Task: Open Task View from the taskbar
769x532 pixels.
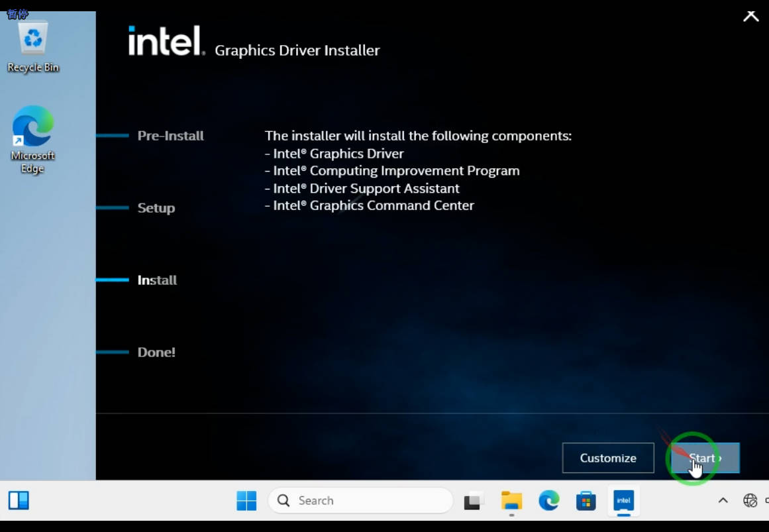Action: coord(474,501)
